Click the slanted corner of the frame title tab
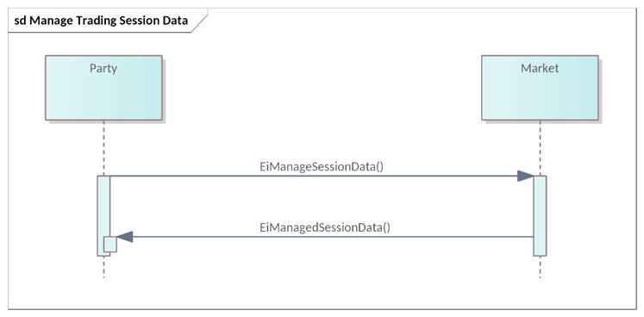644x317 pixels. click(x=200, y=21)
